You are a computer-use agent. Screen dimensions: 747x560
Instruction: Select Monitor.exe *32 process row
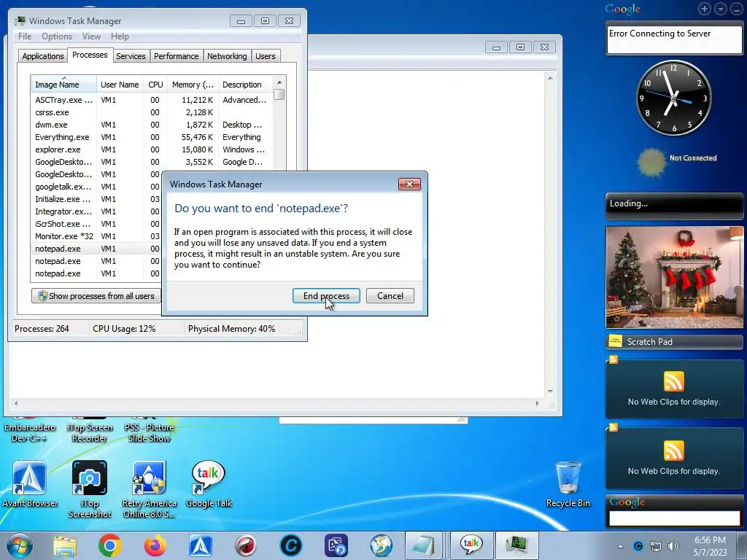tap(97, 236)
